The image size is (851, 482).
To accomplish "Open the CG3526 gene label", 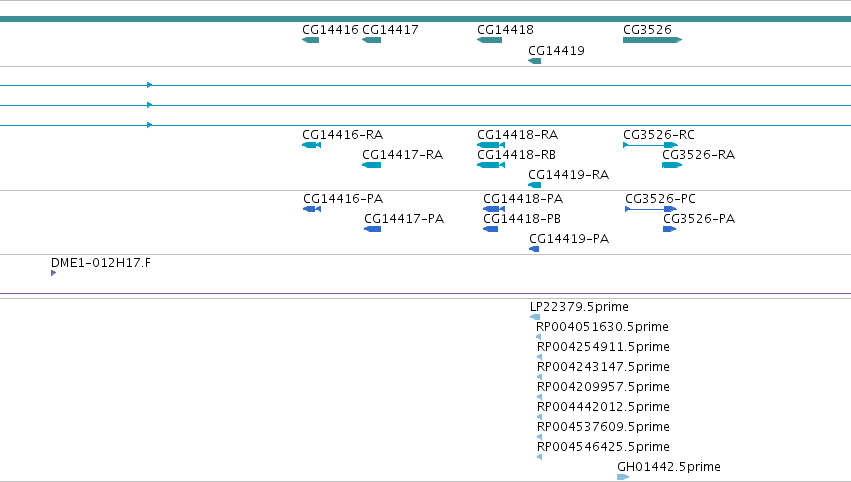I will pyautogui.click(x=647, y=30).
